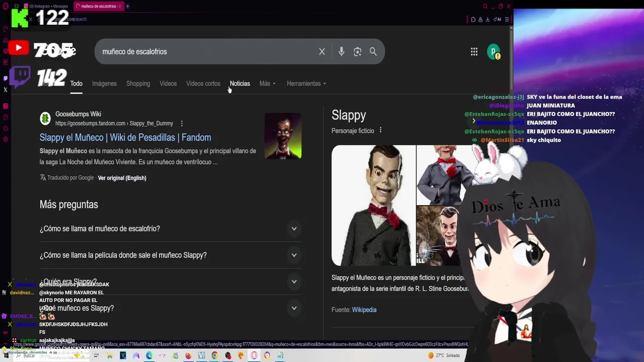This screenshot has height=362, width=644.
Task: Open the top-right Slappy red bowtie image
Action: pyautogui.click(x=443, y=174)
